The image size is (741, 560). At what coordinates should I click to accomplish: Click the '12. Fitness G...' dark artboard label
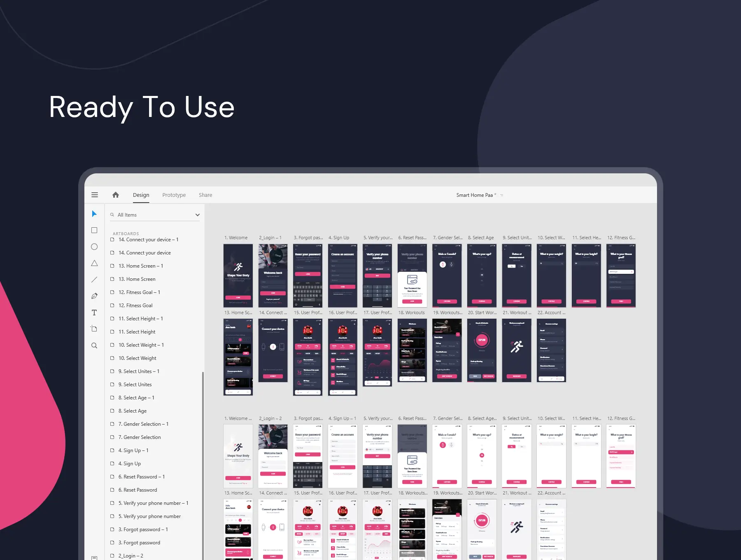click(x=621, y=238)
